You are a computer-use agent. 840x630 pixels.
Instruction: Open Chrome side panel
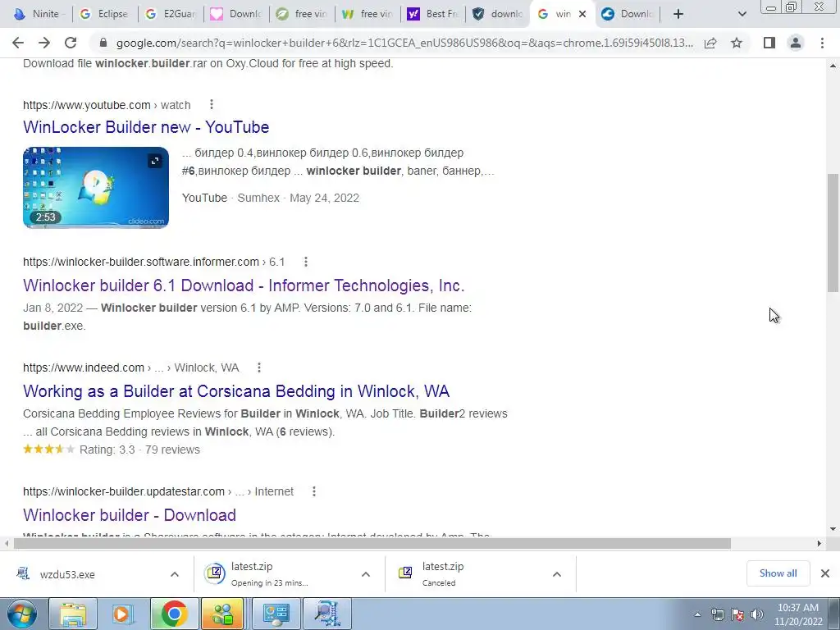click(769, 43)
